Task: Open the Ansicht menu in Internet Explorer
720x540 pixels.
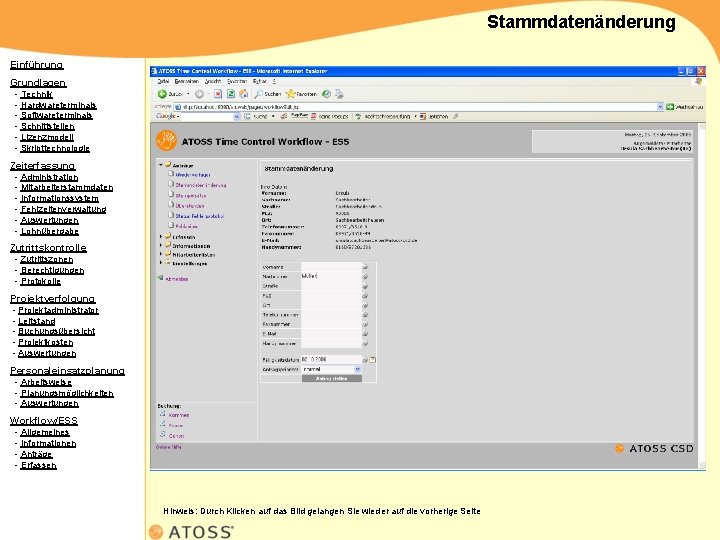Action: pos(213,81)
